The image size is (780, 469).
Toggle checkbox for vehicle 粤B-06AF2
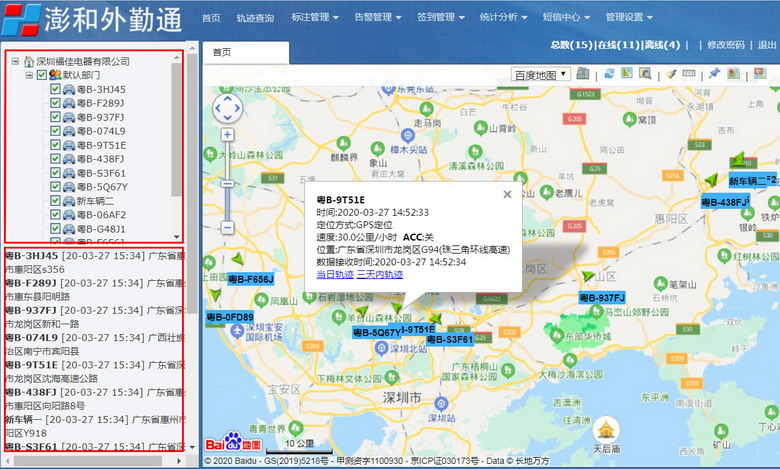[55, 214]
